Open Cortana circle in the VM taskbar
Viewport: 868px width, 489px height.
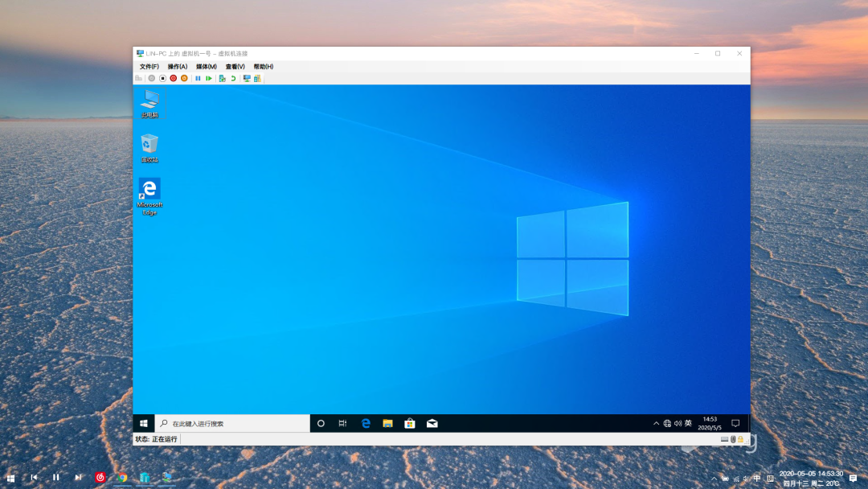click(321, 424)
